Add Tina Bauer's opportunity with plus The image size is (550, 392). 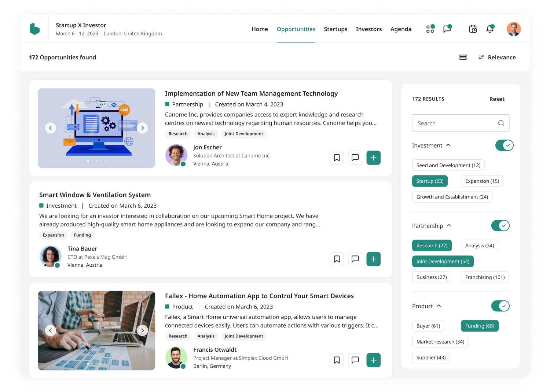pos(373,259)
